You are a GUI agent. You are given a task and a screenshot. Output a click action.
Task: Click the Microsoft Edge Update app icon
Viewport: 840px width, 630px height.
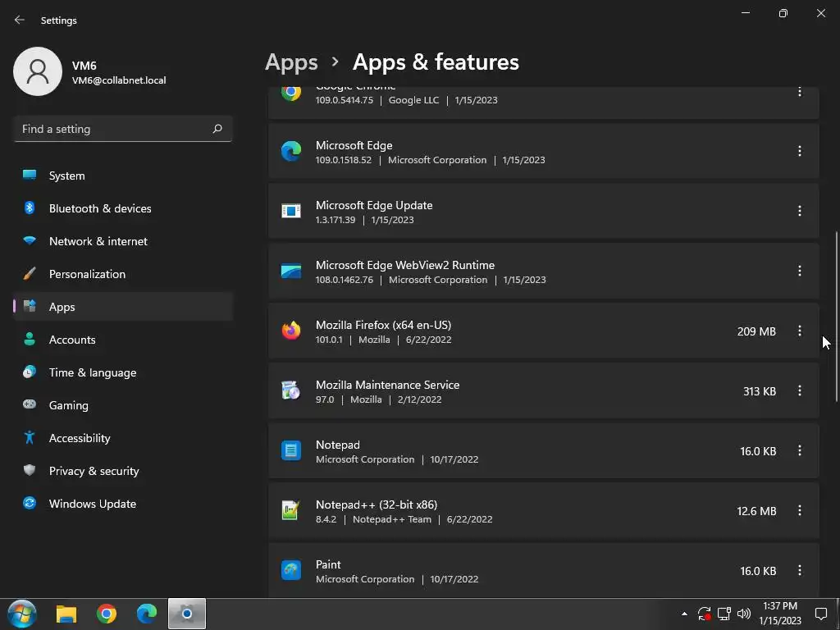(x=291, y=211)
